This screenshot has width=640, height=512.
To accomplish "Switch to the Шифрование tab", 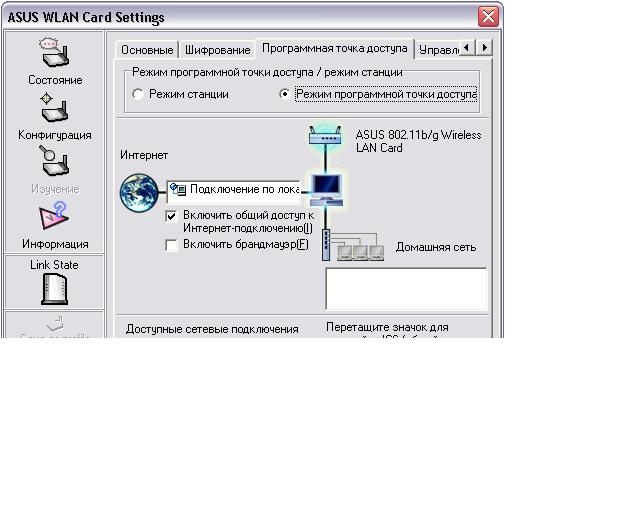I will point(217,50).
